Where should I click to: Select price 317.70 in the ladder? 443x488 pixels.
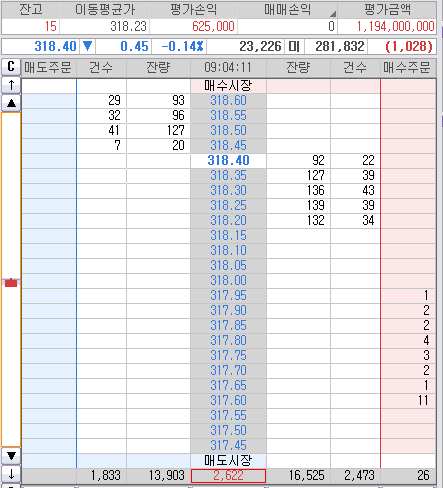(x=228, y=371)
